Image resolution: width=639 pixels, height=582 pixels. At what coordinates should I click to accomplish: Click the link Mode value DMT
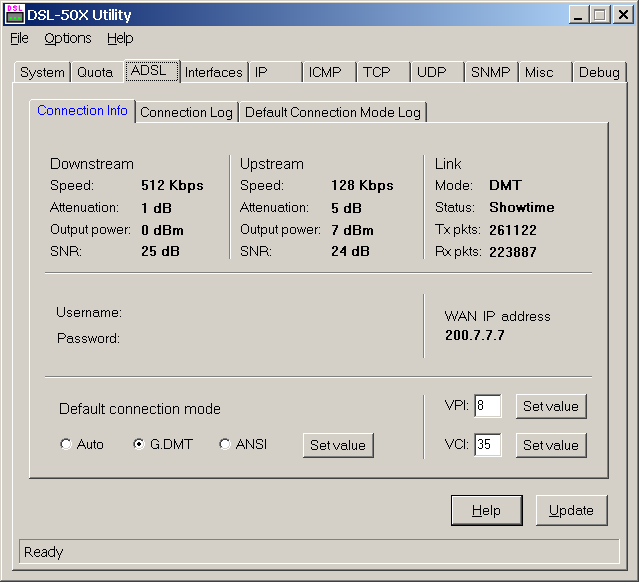[x=505, y=185]
